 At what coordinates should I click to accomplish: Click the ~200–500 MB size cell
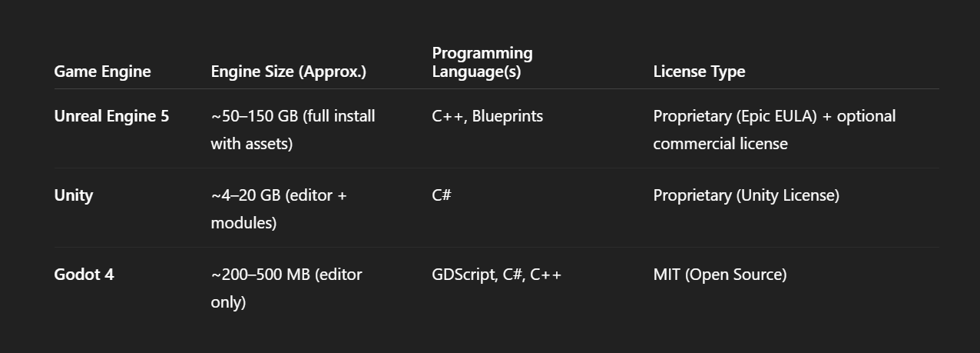pos(286,288)
